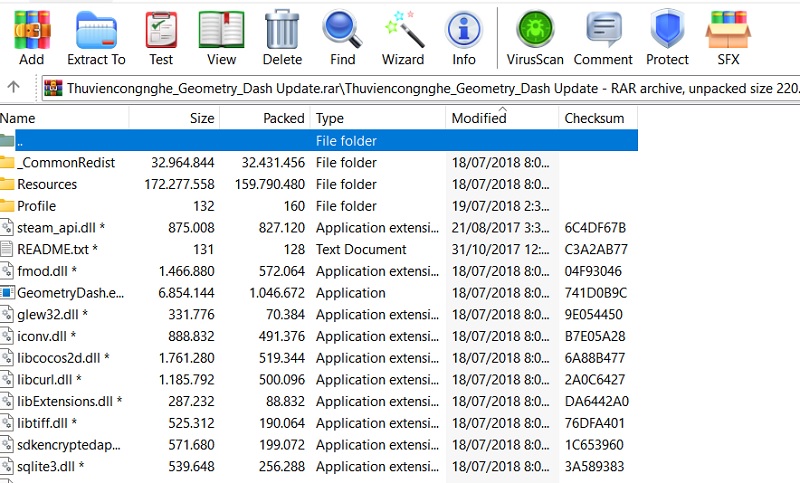Click size value 172.277.558
This screenshot has width=800, height=483.
point(179,184)
